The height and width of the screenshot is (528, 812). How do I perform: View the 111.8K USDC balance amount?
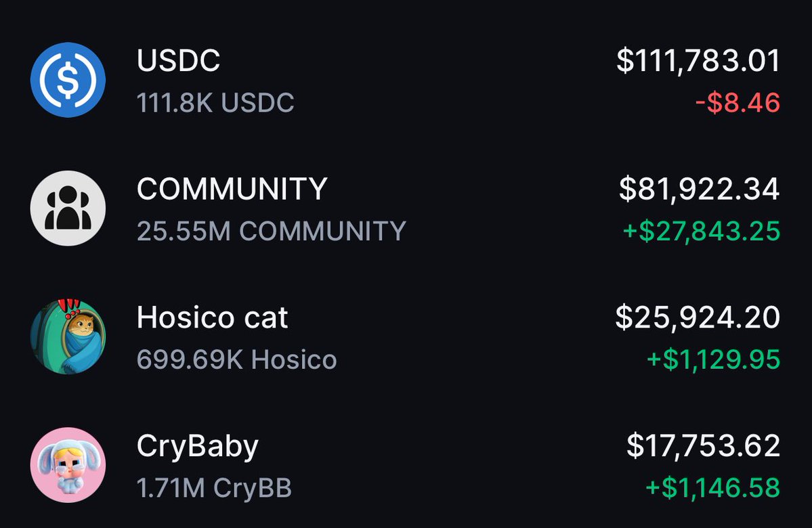[x=215, y=102]
